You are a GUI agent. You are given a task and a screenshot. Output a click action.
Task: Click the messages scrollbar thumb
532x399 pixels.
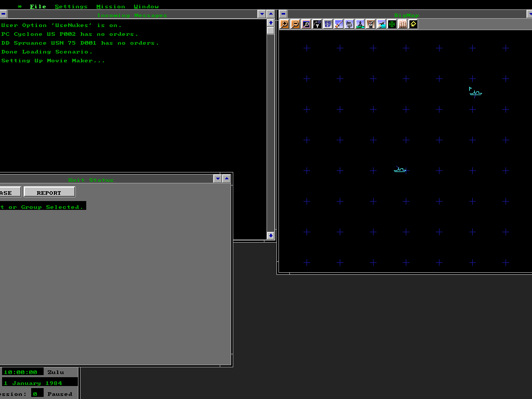tap(270, 31)
